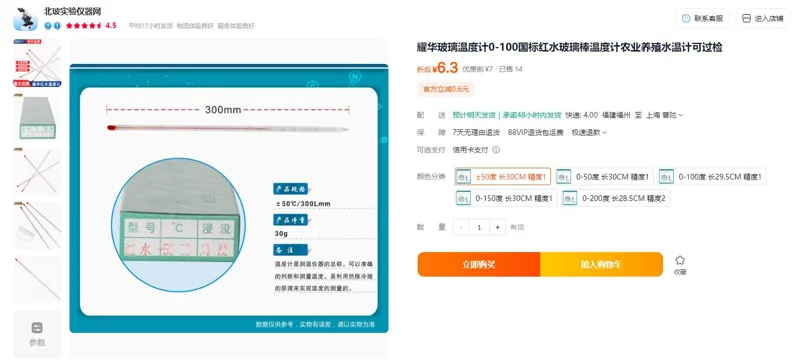The height and width of the screenshot is (360, 800).
Task: Click the 7天无理由退货 guarantee text
Action: pos(476,133)
